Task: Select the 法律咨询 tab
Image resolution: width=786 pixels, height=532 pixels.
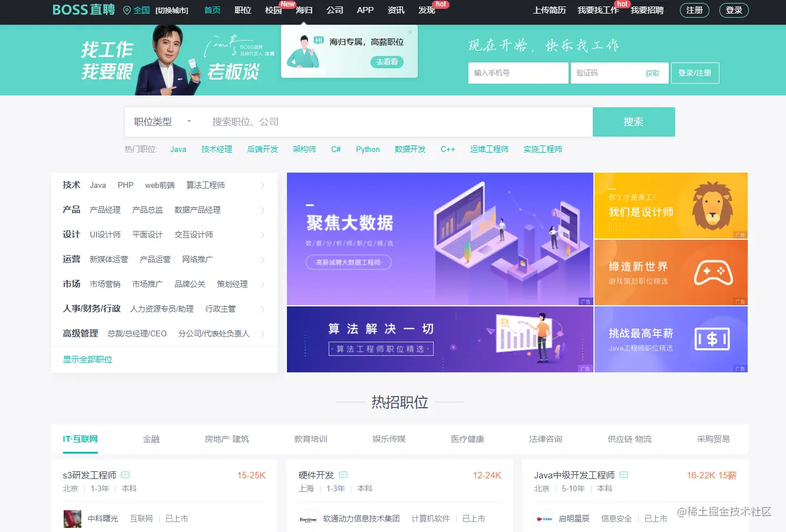Action: click(x=546, y=439)
